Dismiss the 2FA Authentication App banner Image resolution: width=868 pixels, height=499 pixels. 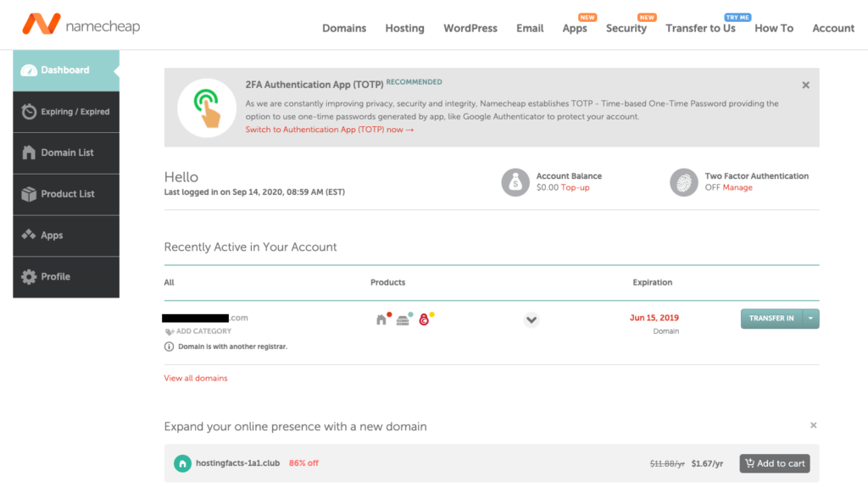805,85
